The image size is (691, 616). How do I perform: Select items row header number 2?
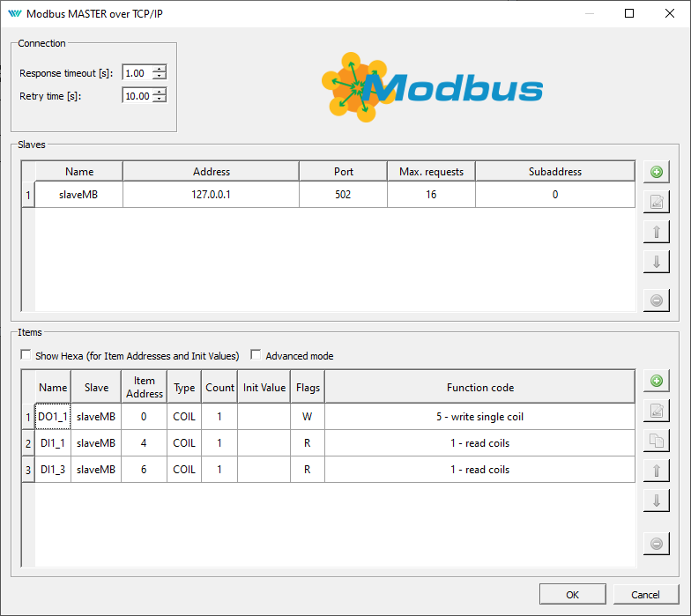(x=28, y=443)
